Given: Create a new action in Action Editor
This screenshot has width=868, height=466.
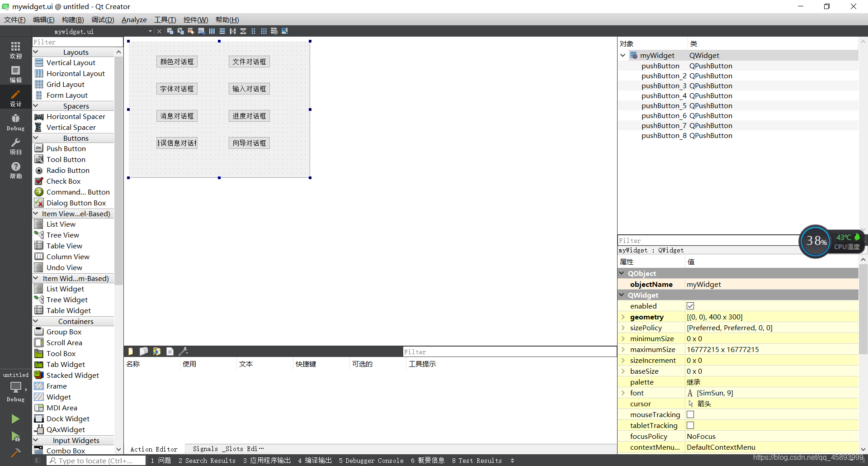Looking at the screenshot, I should 130,352.
